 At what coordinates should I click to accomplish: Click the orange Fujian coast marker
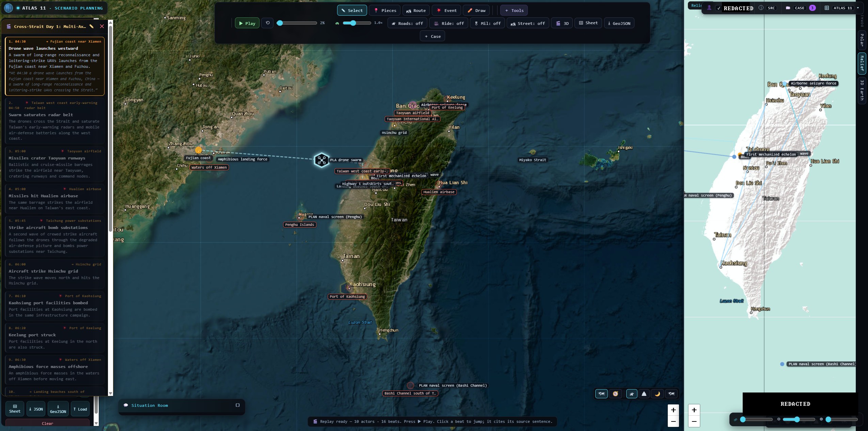point(199,150)
